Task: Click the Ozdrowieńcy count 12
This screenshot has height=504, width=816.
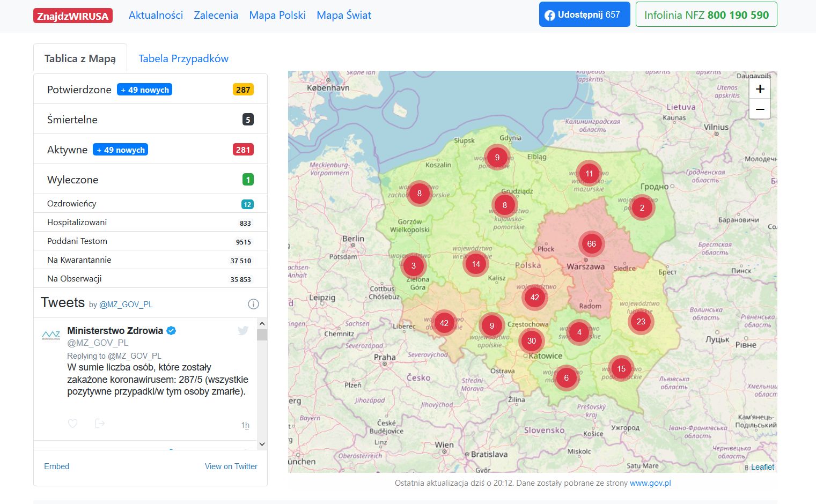Action: 247,204
